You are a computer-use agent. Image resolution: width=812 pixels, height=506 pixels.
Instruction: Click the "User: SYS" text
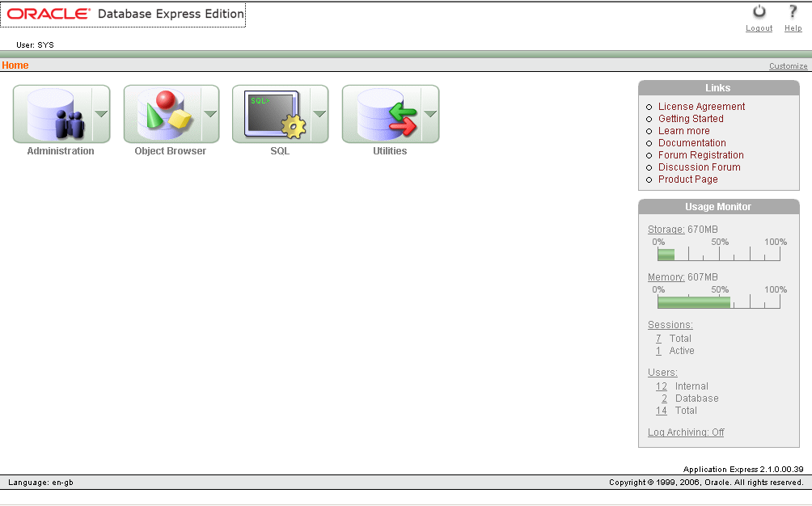pos(35,45)
